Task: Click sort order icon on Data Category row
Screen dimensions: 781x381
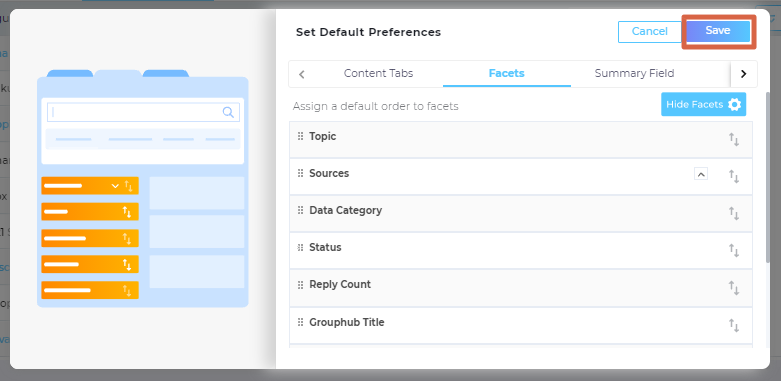Action: (734, 214)
